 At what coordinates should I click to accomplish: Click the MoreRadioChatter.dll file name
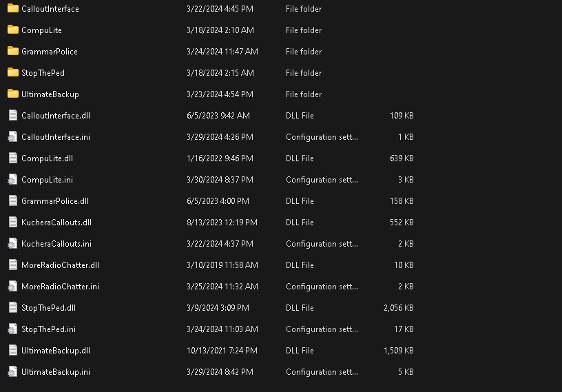60,265
